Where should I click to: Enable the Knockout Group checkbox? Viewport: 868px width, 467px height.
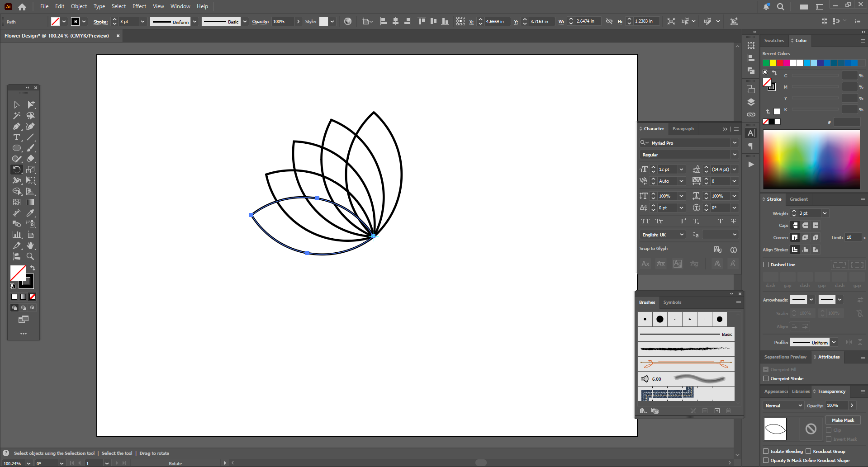(x=808, y=451)
